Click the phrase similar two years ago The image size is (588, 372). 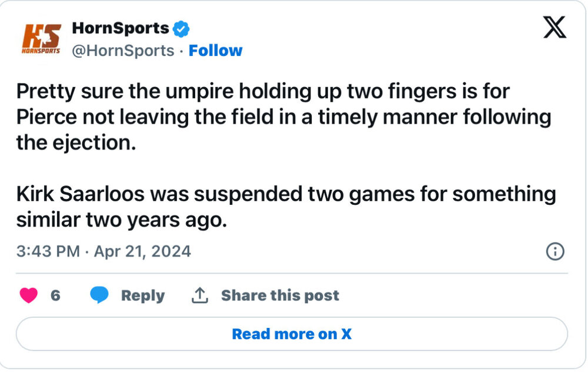(121, 219)
